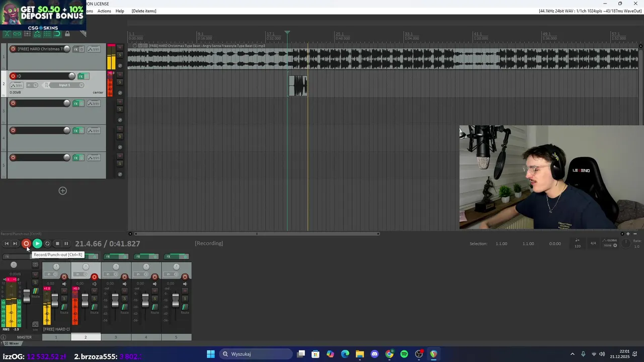Image resolution: width=644 pixels, height=362 pixels.
Task: Click the Mixer docker tab
Action: coord(14,343)
